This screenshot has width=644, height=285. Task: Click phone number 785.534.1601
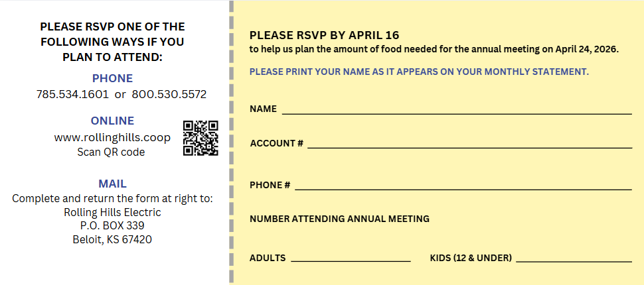pos(72,94)
